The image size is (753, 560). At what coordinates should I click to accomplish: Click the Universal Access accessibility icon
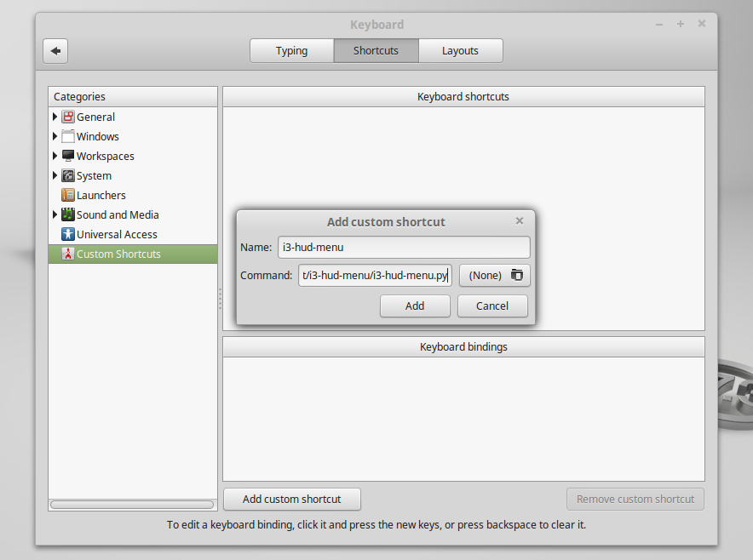[67, 234]
